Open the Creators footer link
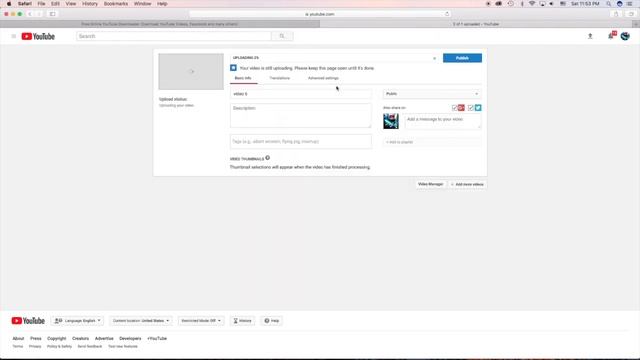The height and width of the screenshot is (360, 640). click(80, 338)
